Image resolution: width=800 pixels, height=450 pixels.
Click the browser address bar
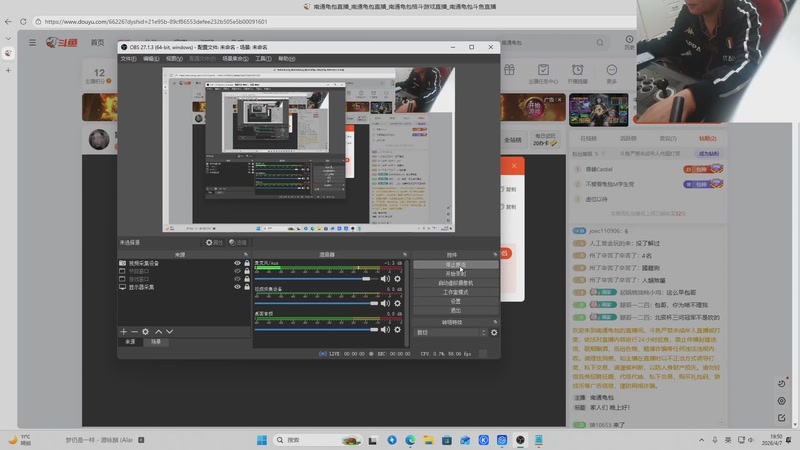pos(332,21)
